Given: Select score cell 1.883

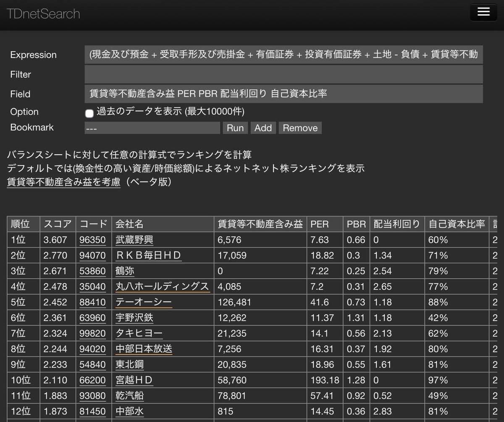Looking at the screenshot, I should tap(58, 396).
